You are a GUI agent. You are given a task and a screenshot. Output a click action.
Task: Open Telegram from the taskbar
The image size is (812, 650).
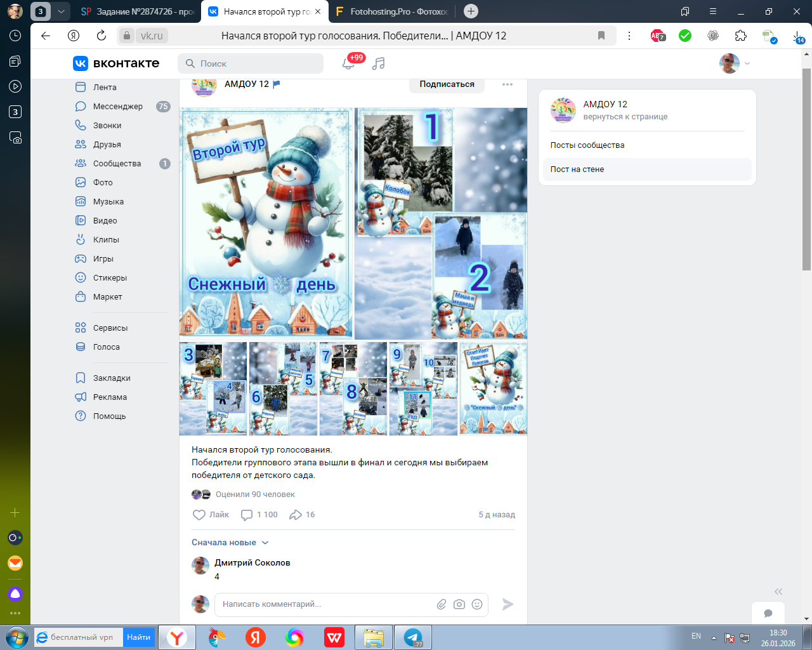click(414, 637)
